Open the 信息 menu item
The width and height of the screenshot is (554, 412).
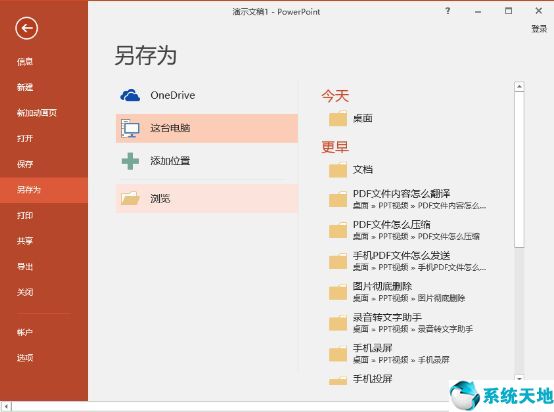tap(25, 62)
